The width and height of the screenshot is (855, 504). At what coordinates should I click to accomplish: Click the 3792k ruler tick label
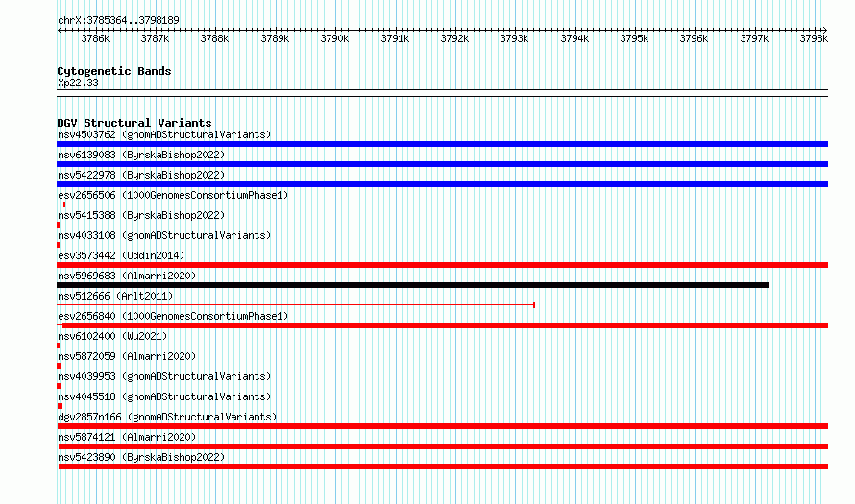(454, 38)
